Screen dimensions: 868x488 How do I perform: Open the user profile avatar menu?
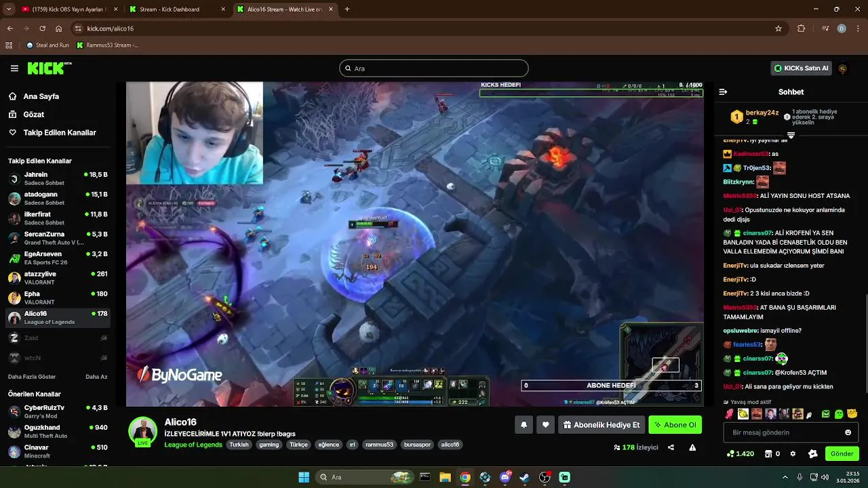coord(842,68)
